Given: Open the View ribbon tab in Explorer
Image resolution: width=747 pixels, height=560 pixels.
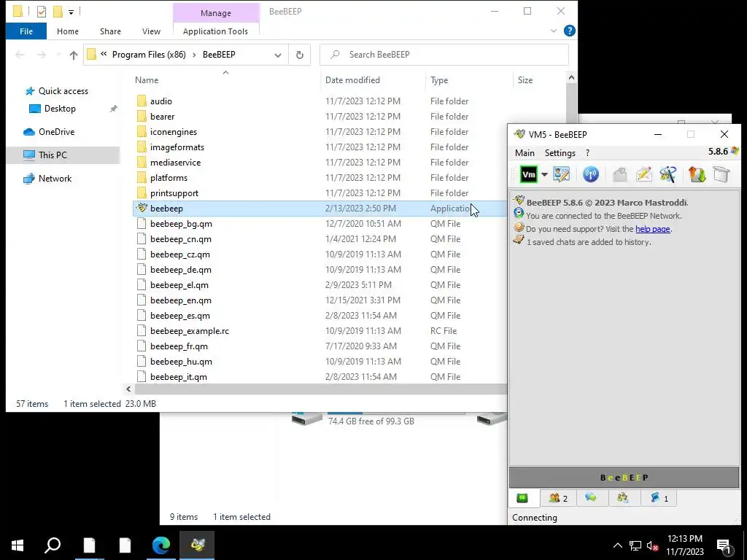Looking at the screenshot, I should click(151, 31).
